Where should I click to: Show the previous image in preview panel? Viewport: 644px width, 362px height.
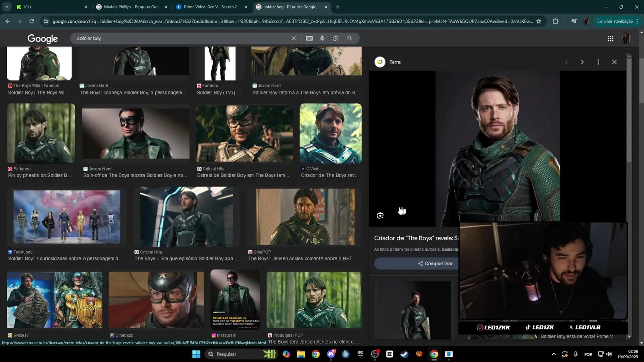coord(566,62)
